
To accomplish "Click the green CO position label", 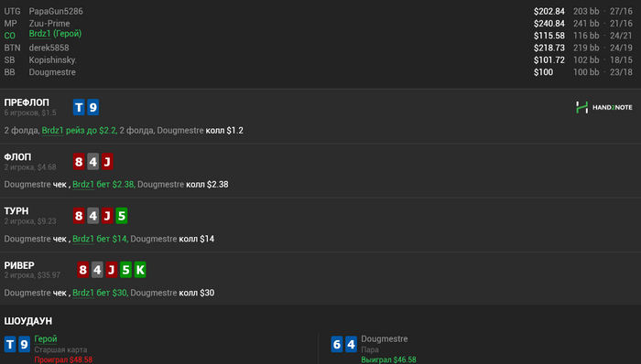I will 10,36.
